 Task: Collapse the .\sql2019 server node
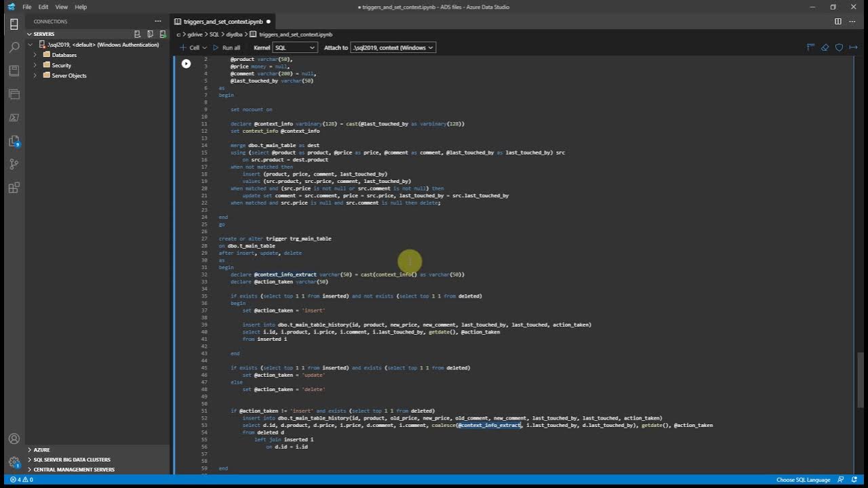point(31,45)
